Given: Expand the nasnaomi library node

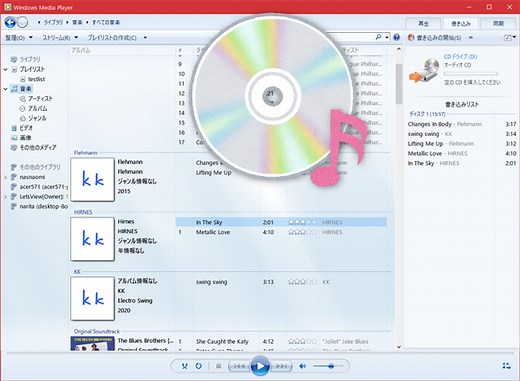Looking at the screenshot, I should [x=5, y=177].
